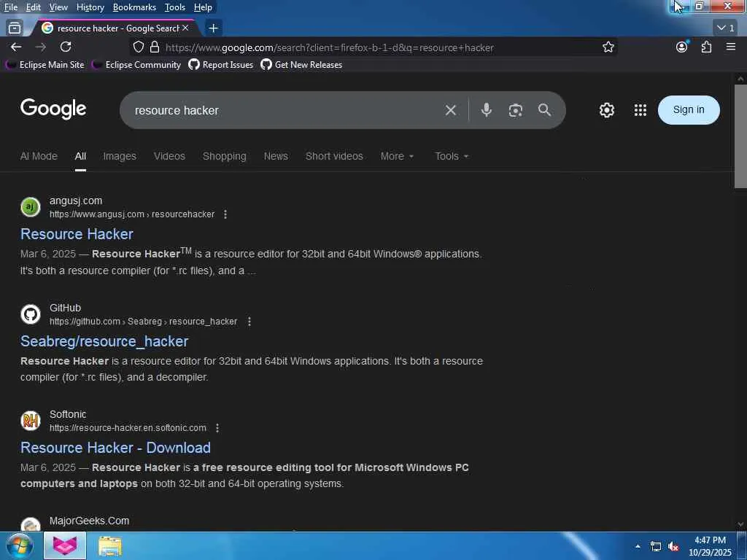Click in the Google search input field

(281, 111)
